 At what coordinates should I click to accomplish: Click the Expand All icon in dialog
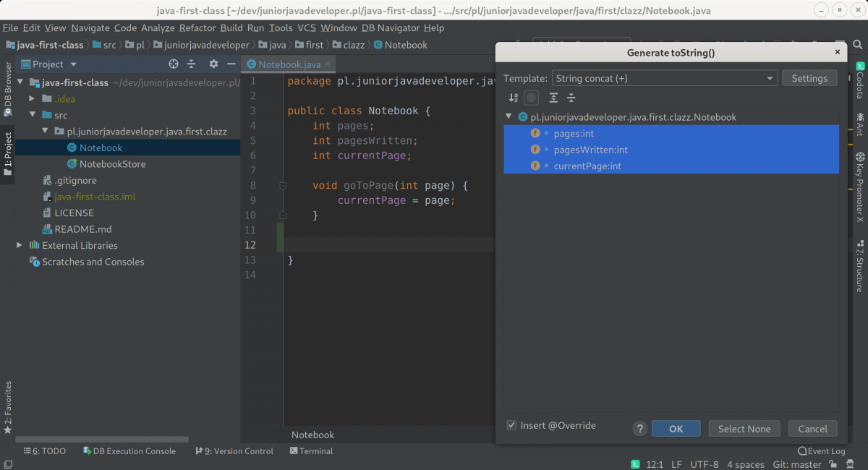pyautogui.click(x=553, y=98)
